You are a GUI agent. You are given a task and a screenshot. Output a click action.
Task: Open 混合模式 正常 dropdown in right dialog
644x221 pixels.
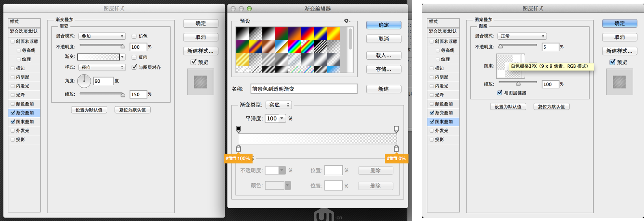point(522,36)
